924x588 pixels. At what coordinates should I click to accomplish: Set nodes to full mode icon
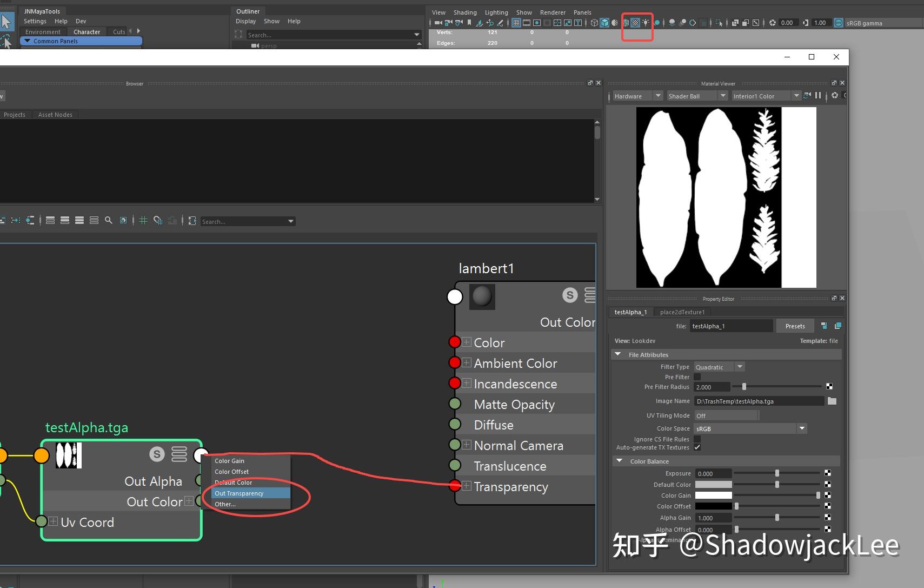click(79, 220)
